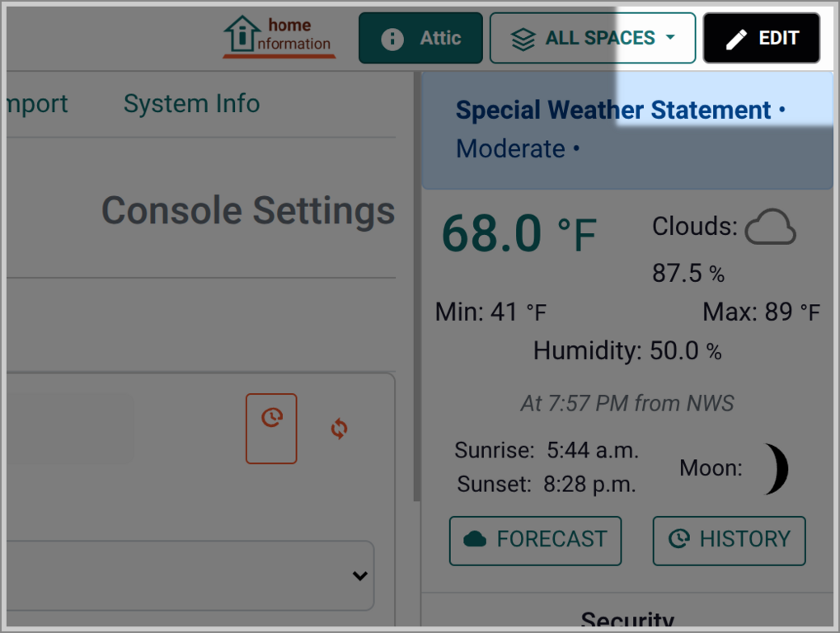Image resolution: width=840 pixels, height=633 pixels.
Task: Click the Security section heading
Action: tap(627, 618)
